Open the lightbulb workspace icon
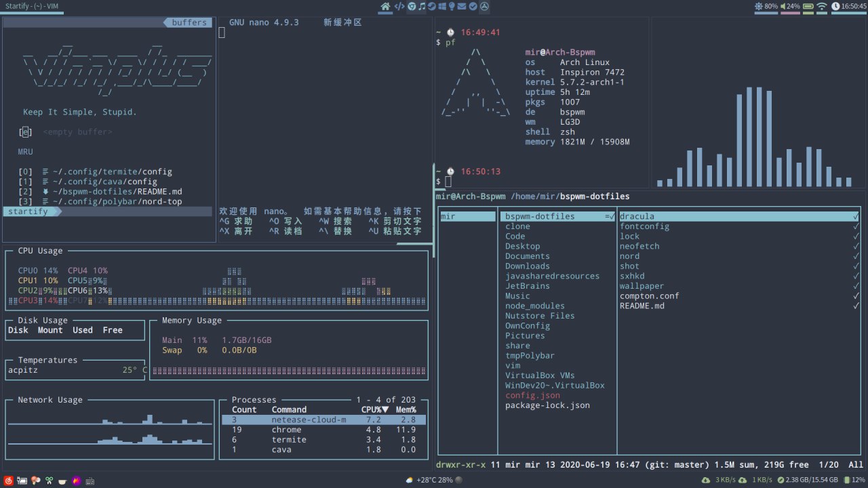 [x=452, y=6]
